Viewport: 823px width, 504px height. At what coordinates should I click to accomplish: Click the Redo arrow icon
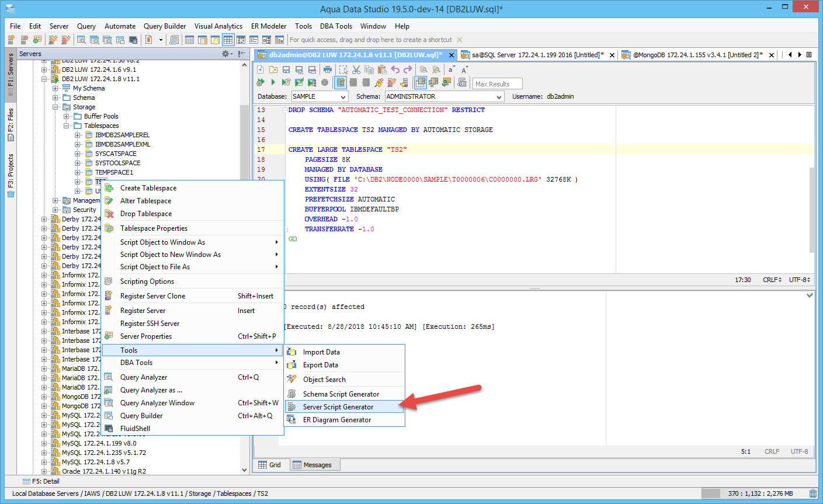(x=408, y=69)
